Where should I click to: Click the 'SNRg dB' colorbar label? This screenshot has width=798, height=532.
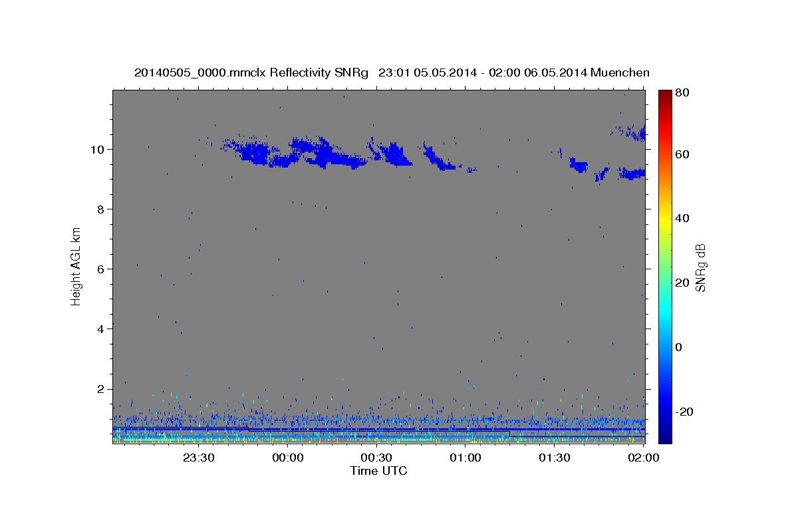pos(700,267)
